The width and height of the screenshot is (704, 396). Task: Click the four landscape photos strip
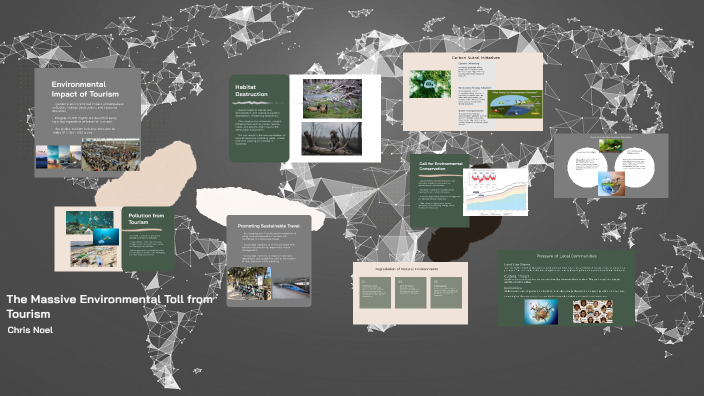pos(58,157)
